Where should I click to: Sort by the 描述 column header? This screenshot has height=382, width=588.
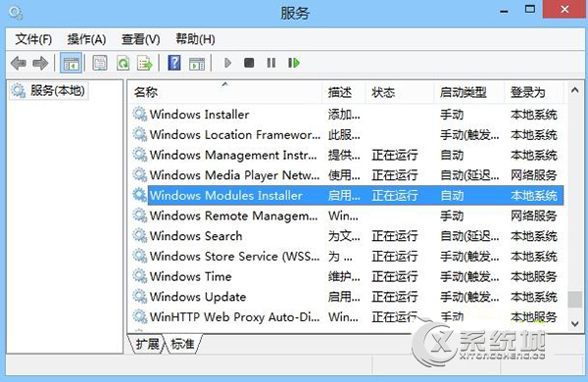tap(344, 92)
